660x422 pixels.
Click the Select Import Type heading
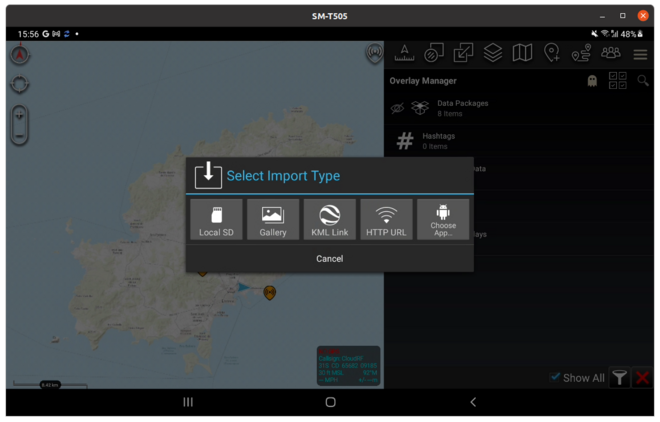[283, 175]
